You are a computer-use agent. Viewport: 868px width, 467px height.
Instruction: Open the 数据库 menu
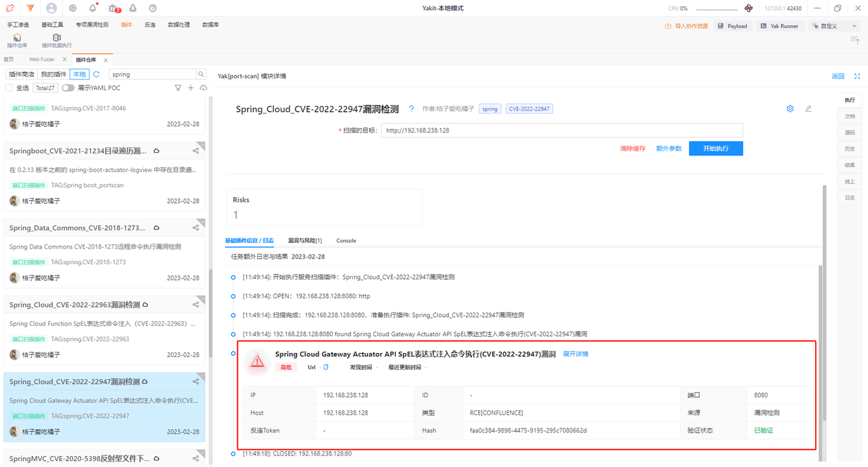click(x=210, y=24)
